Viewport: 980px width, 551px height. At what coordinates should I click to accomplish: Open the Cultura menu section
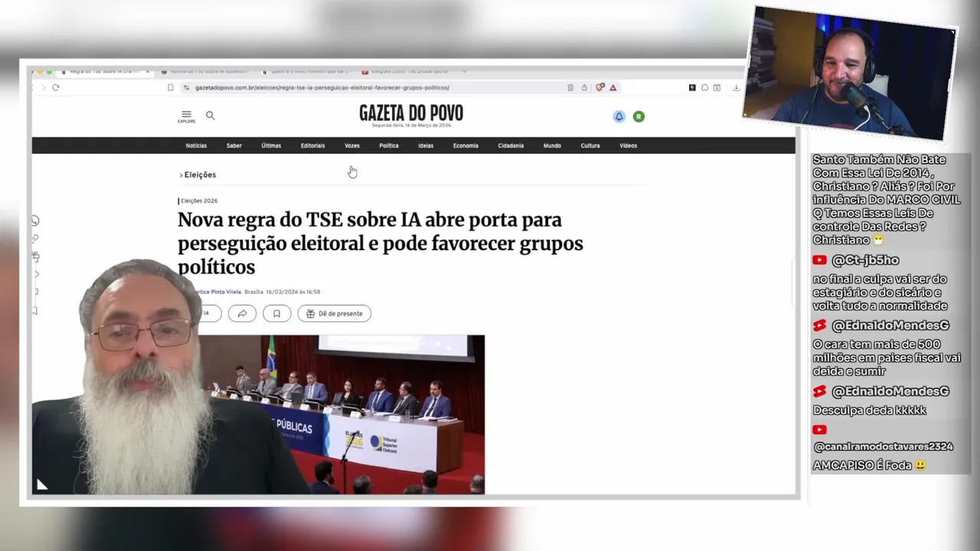590,145
